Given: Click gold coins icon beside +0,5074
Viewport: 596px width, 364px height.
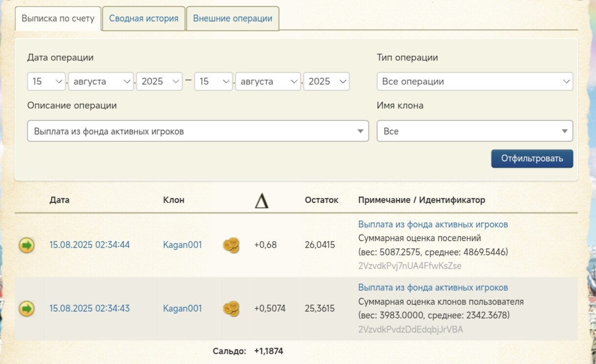Looking at the screenshot, I should (x=231, y=309).
